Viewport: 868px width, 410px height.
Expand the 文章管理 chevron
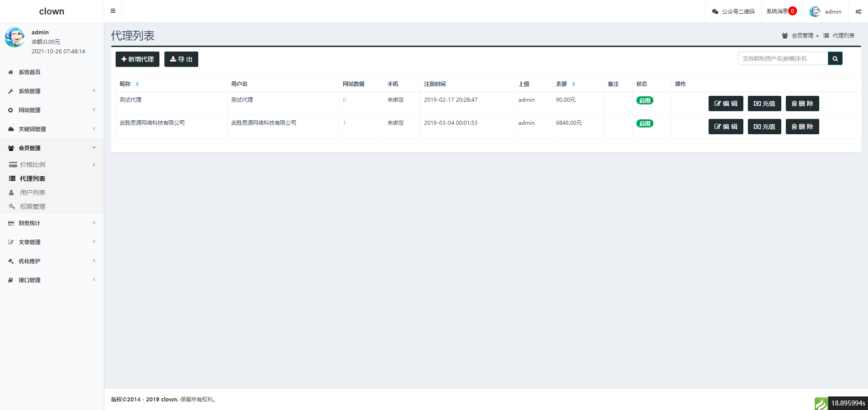94,242
